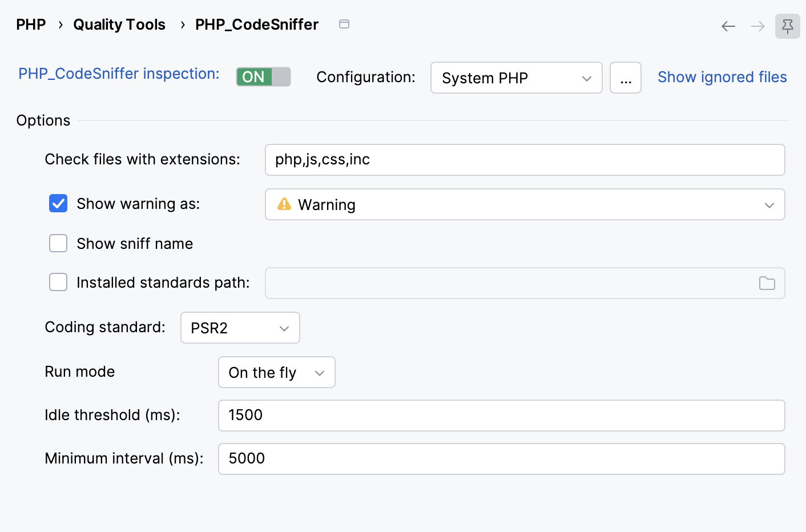This screenshot has width=806, height=532.
Task: Open the System PHP configuration dropdown
Action: click(517, 78)
